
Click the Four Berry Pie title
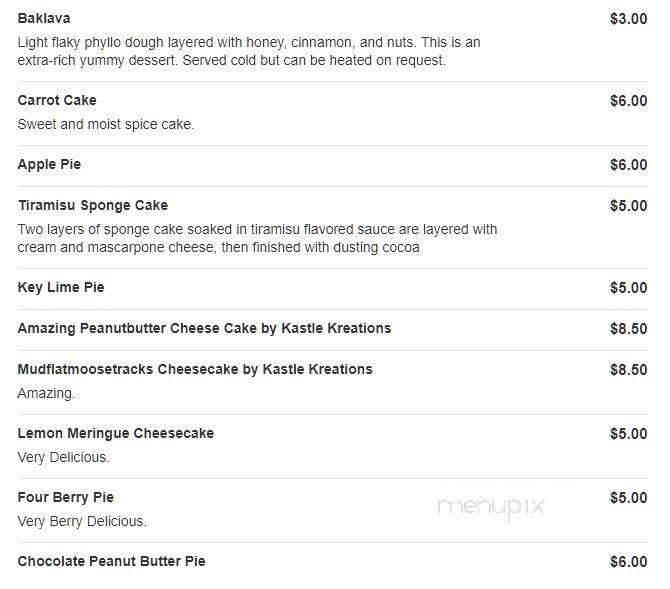coord(66,498)
